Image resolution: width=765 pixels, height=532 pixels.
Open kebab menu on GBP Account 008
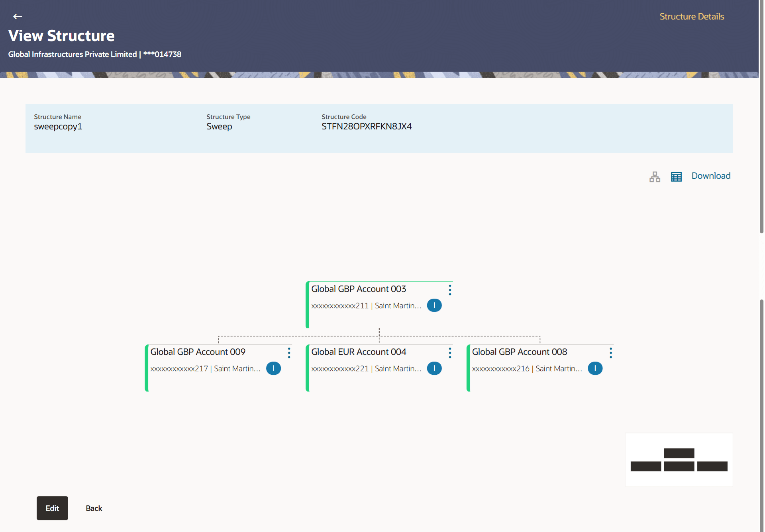point(611,352)
